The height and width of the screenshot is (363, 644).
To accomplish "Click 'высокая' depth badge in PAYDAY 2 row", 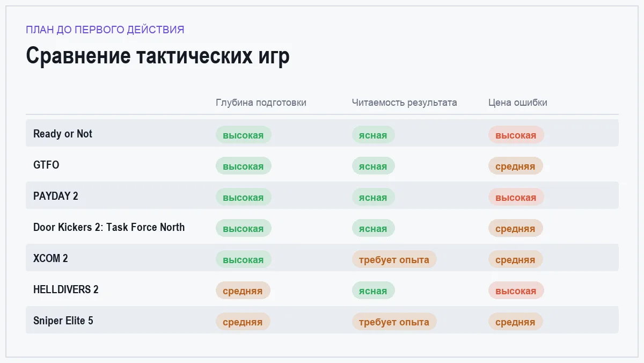I will (244, 197).
